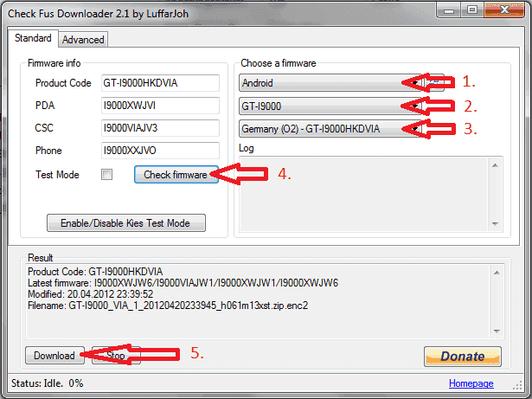Click the Filename line in Result

168,306
